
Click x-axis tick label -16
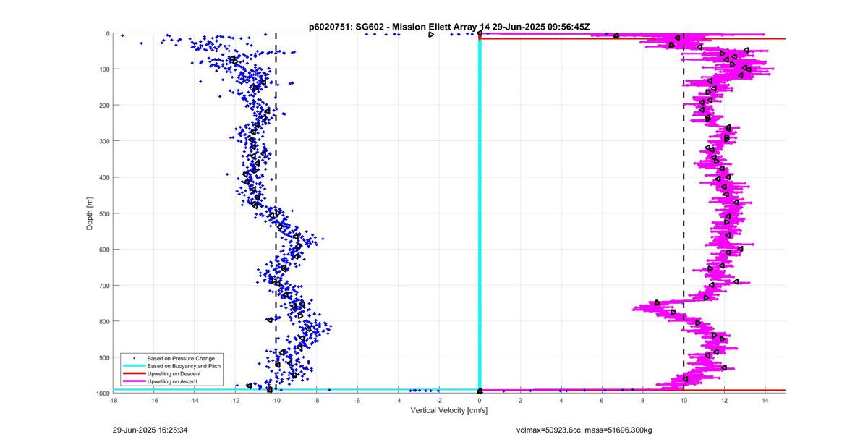pyautogui.click(x=153, y=399)
